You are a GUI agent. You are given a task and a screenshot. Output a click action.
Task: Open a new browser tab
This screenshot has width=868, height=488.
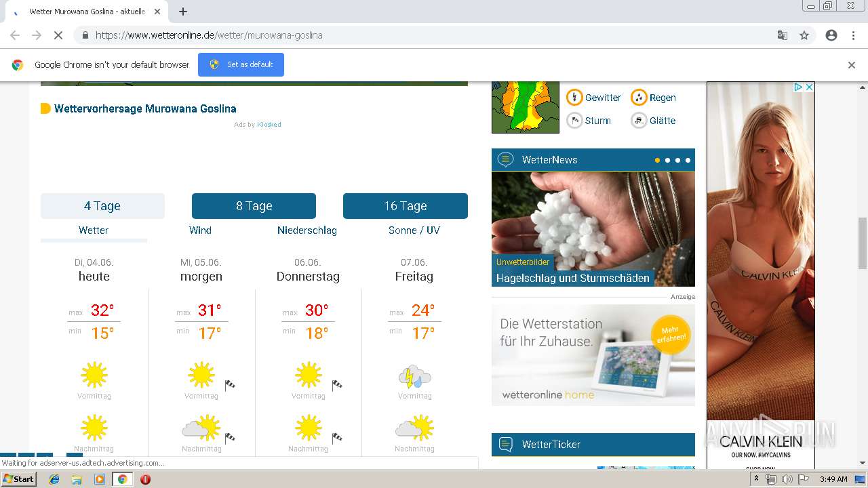(x=183, y=12)
